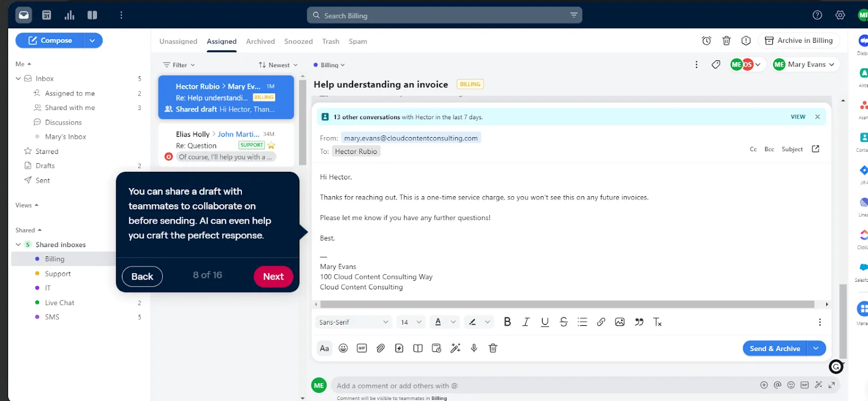The image size is (868, 401).
Task: Open the help question mark icon
Action: click(x=818, y=15)
